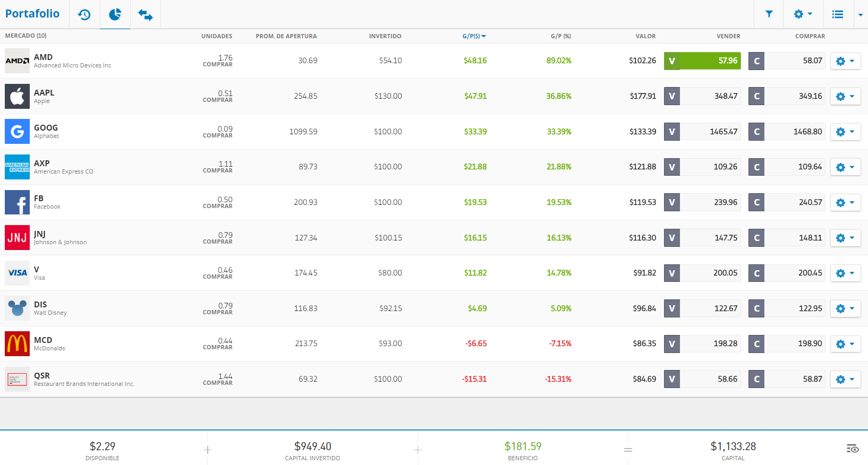
Task: Open the portfolio history clock icon
Action: [x=84, y=14]
